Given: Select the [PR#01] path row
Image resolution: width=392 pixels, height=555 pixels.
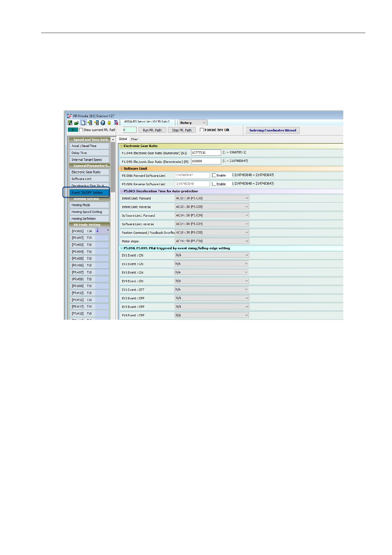Looking at the screenshot, I should coord(89,231).
